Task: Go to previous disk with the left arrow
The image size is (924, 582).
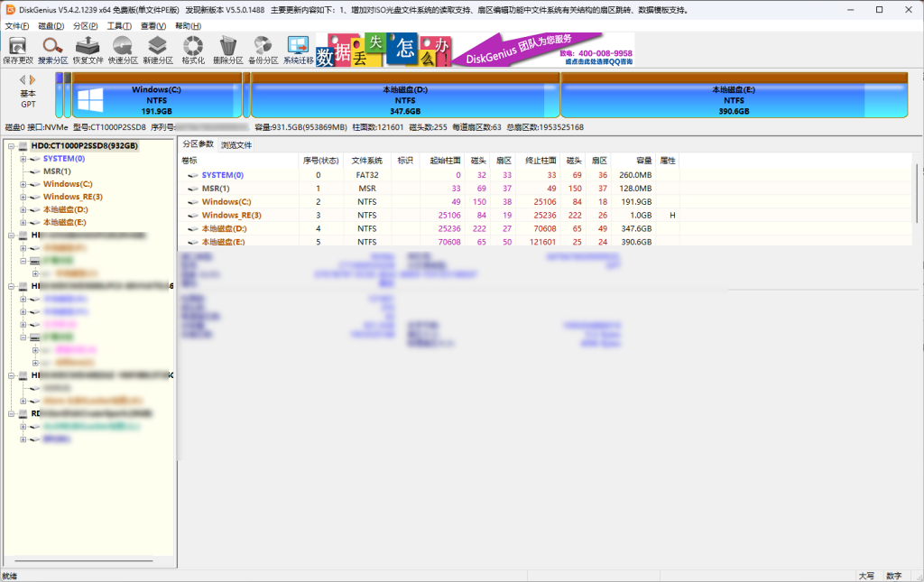Action: click(x=23, y=79)
